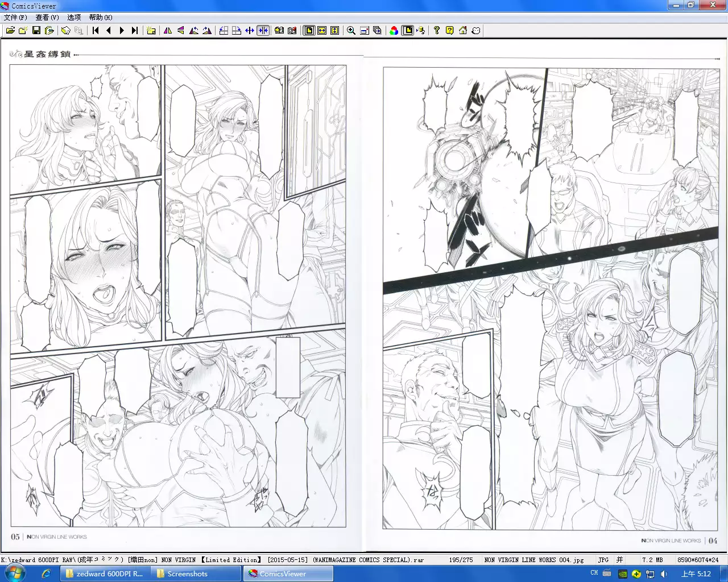Open the RGB color adjustment icon
This screenshot has height=582, width=728.
coord(394,31)
